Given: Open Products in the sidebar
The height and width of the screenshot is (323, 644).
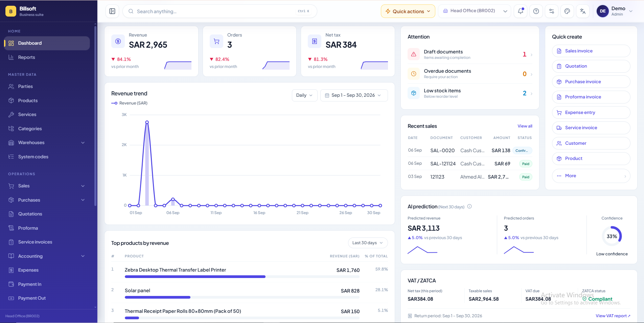Looking at the screenshot, I should [x=47, y=101].
